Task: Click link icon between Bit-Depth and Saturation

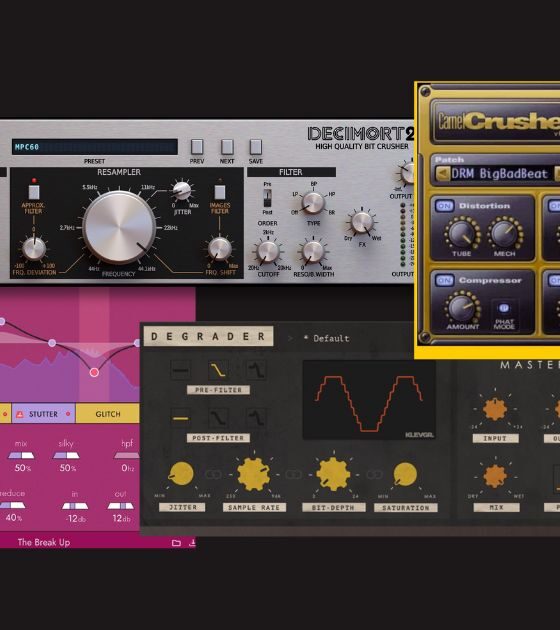Action: click(374, 475)
